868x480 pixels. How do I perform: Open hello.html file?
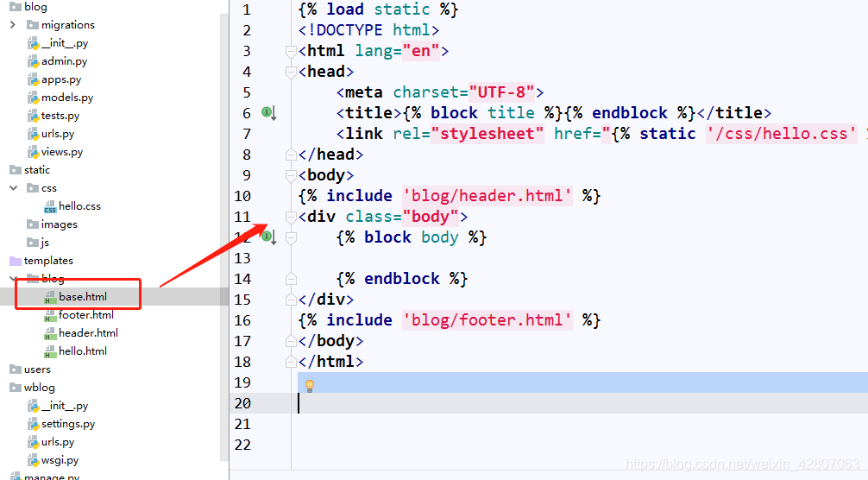pos(83,351)
